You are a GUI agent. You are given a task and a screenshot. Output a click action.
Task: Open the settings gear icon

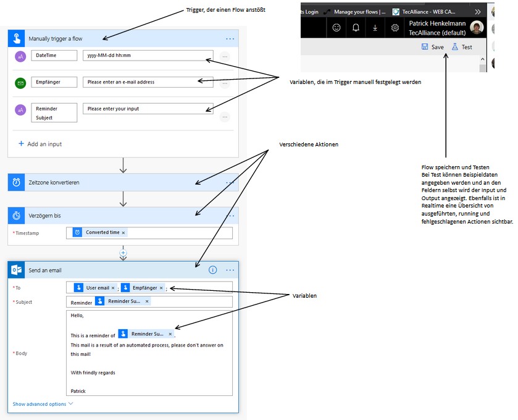pyautogui.click(x=395, y=28)
